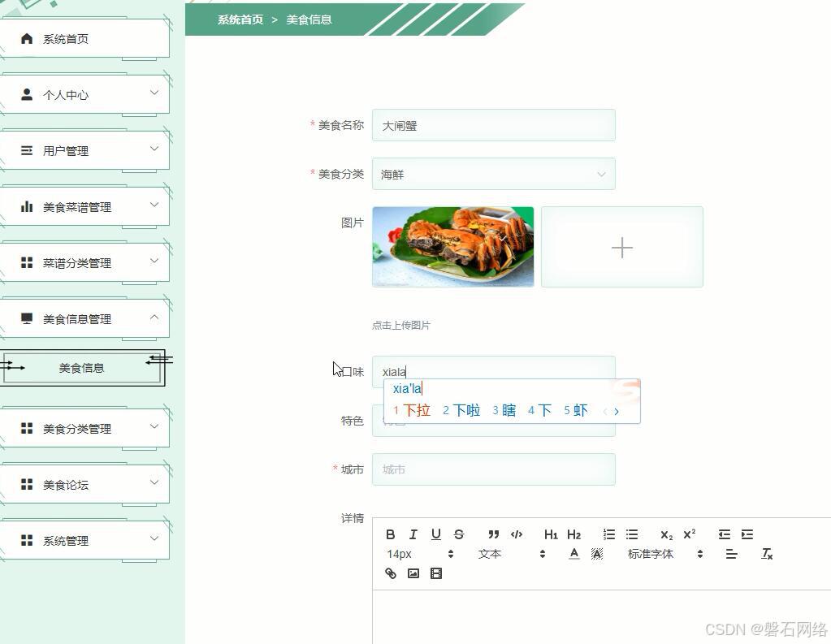This screenshot has height=644, width=831.
Task: Insert a video via the editor toolbar
Action: click(x=436, y=573)
